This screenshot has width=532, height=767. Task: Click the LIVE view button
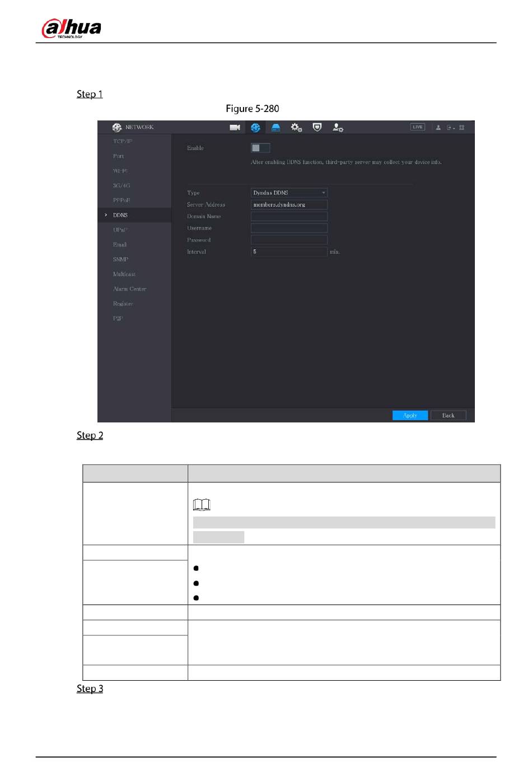(418, 127)
